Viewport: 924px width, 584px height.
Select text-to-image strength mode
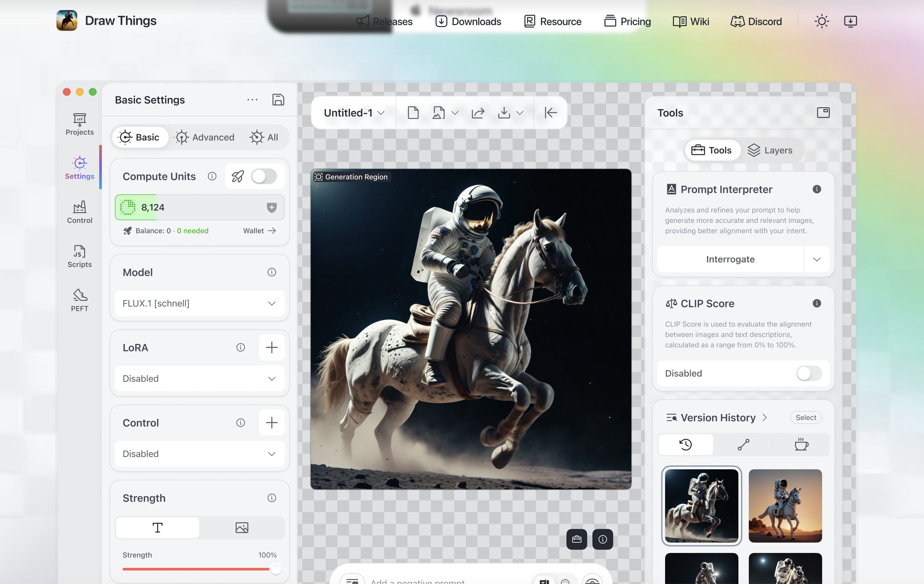158,528
